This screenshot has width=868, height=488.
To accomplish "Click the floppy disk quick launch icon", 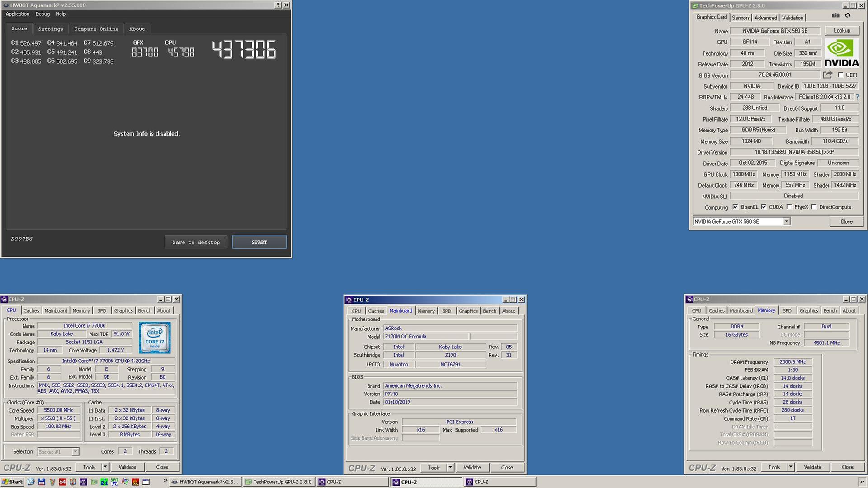I will [42, 482].
